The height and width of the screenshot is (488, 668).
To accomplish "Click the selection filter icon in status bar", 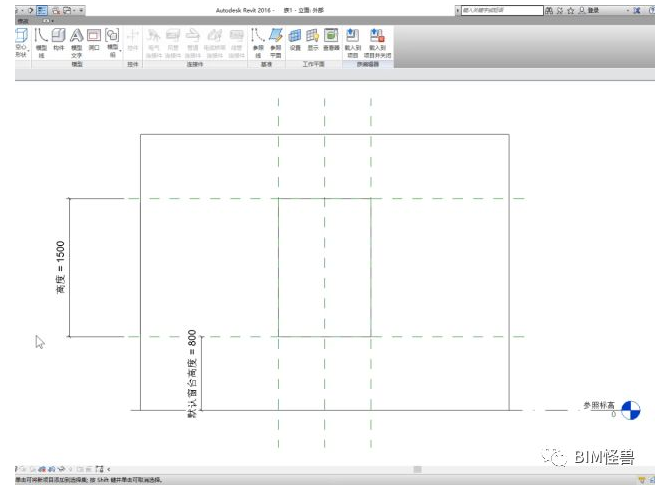I will point(642,480).
